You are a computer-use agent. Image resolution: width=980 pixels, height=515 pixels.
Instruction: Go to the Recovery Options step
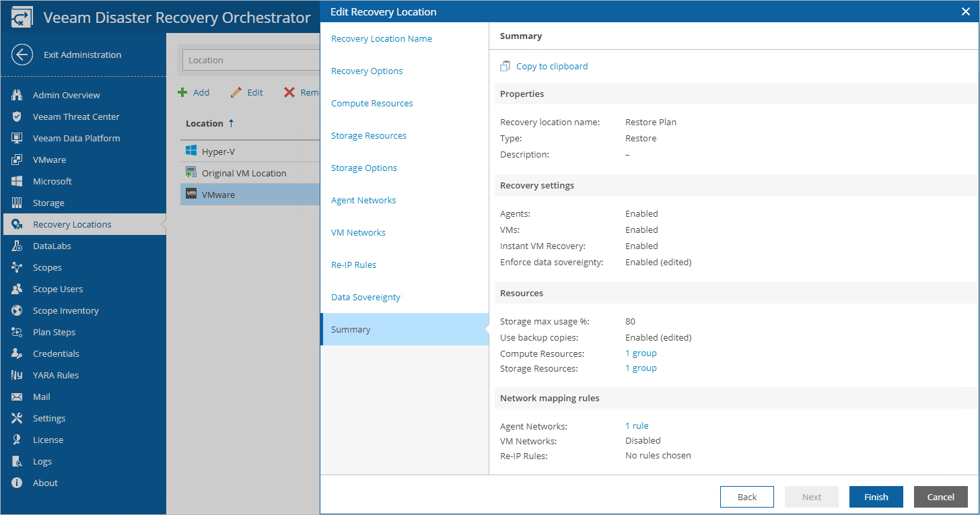(x=367, y=71)
